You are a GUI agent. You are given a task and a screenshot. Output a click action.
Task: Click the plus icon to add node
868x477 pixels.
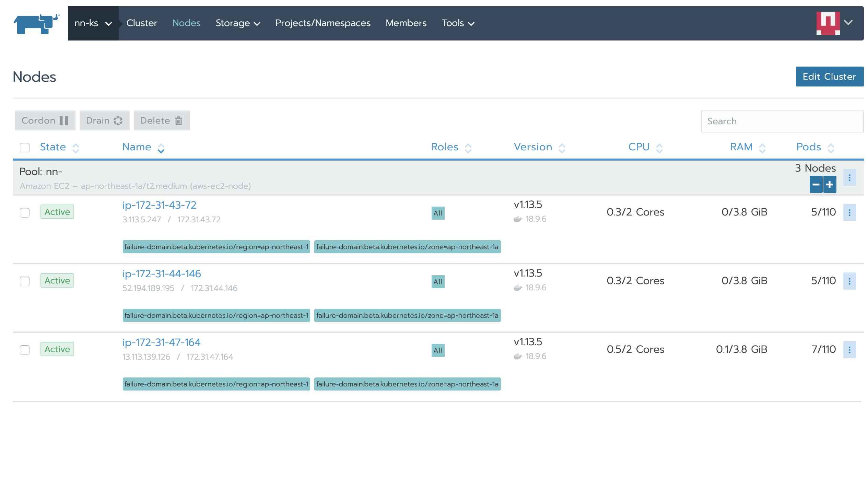click(830, 185)
